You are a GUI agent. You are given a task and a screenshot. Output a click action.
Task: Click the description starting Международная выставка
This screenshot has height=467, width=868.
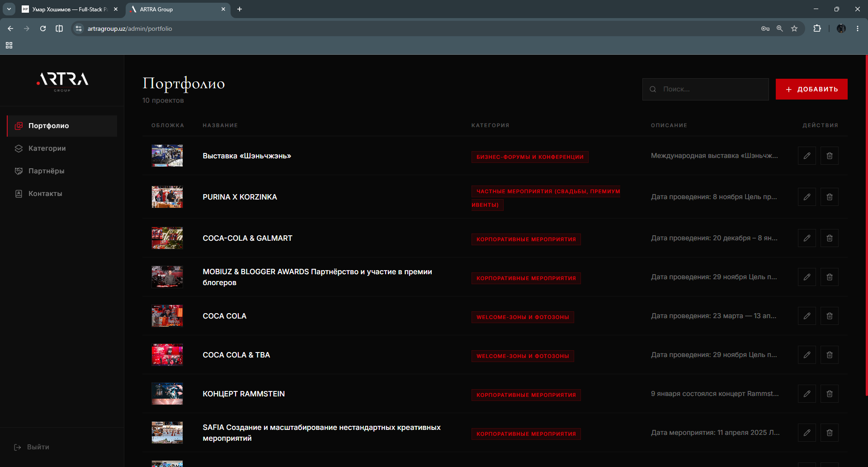tap(714, 156)
